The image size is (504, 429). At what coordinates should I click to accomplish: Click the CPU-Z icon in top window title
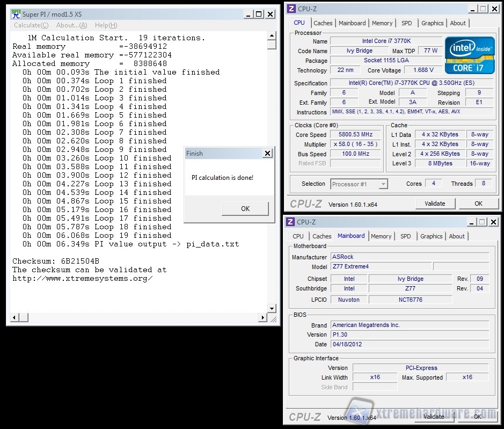coord(290,9)
